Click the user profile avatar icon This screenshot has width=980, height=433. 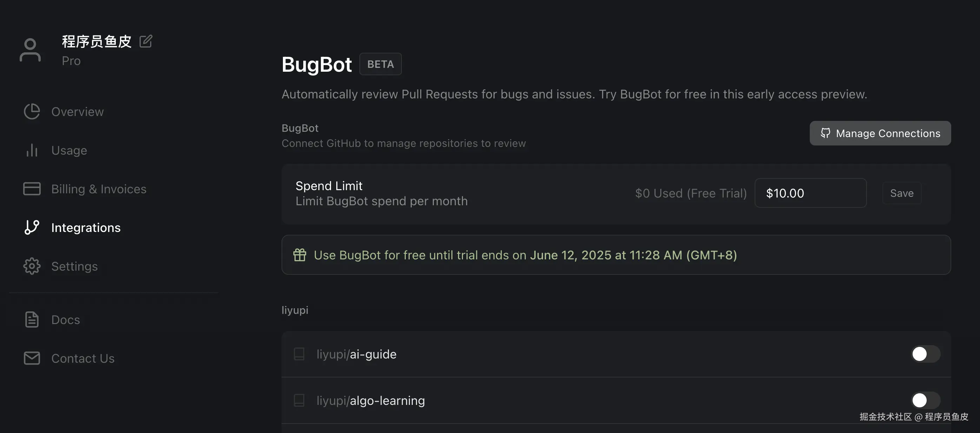30,50
